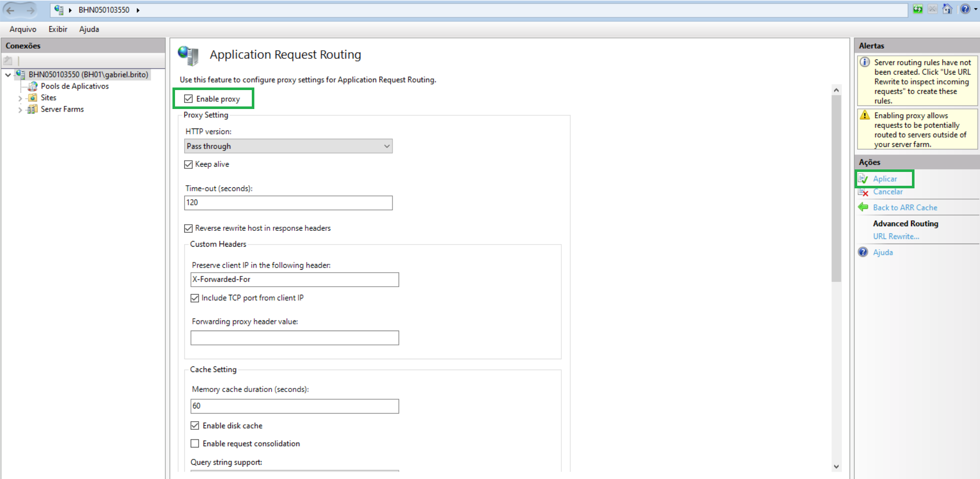Toggle the Keep alive checkbox
980x479 pixels.
click(188, 164)
